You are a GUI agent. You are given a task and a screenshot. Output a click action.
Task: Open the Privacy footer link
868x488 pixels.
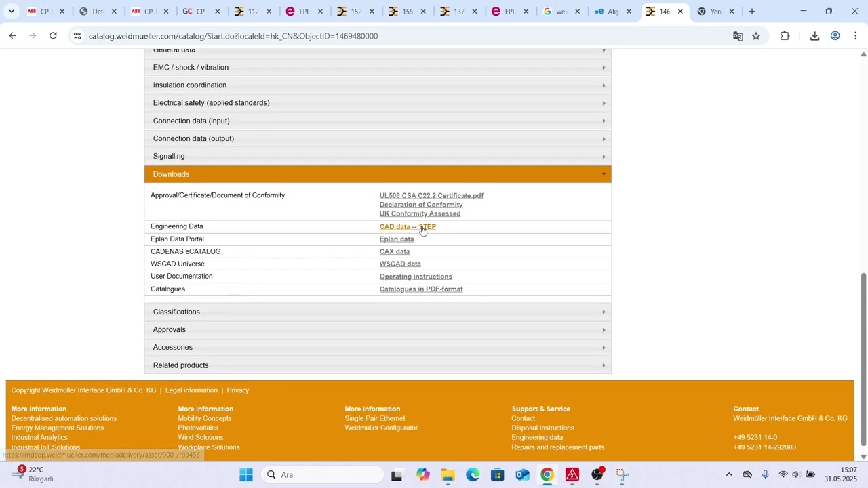pyautogui.click(x=238, y=390)
